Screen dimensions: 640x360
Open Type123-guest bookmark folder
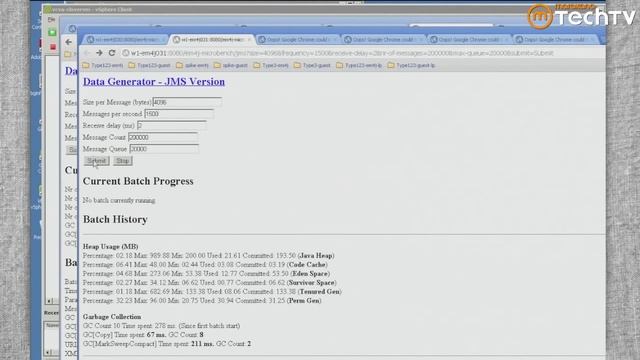(149, 65)
